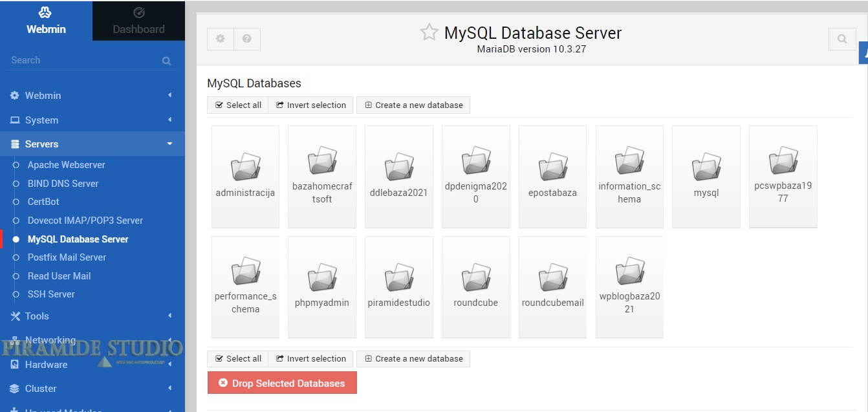Open the performance_schema database folder icon
This screenshot has height=412, width=868.
pos(246,272)
